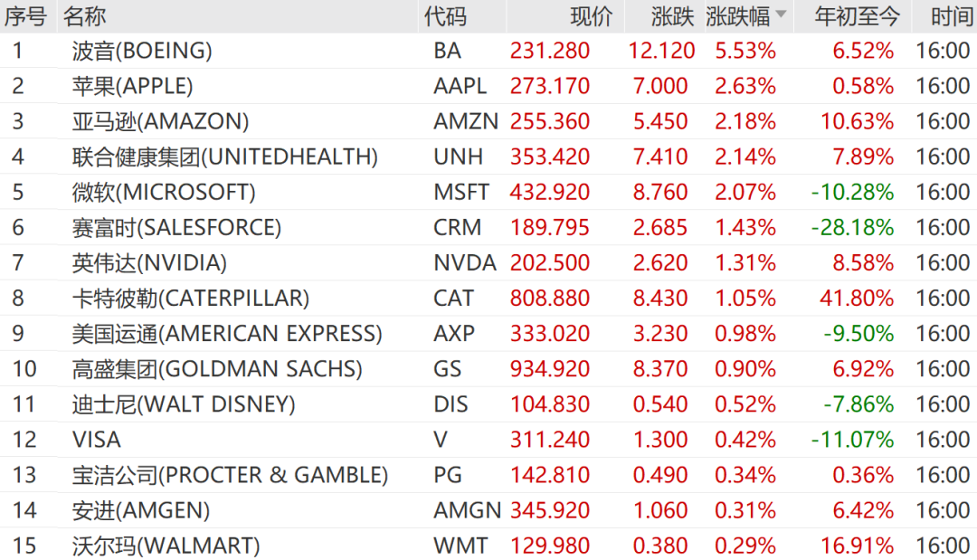Click the 沃尔玛(WALMART) stock name
This screenshot has width=977, height=560.
pos(166,546)
